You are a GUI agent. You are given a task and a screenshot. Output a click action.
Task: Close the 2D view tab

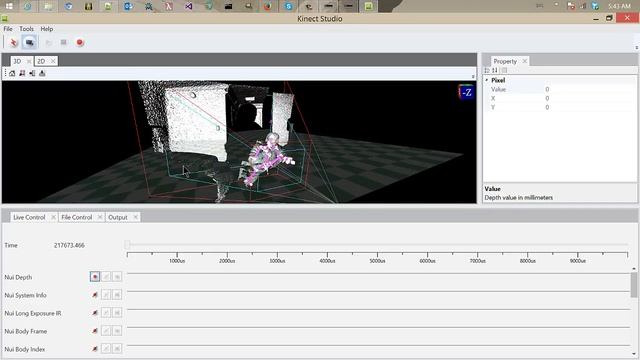(53, 61)
